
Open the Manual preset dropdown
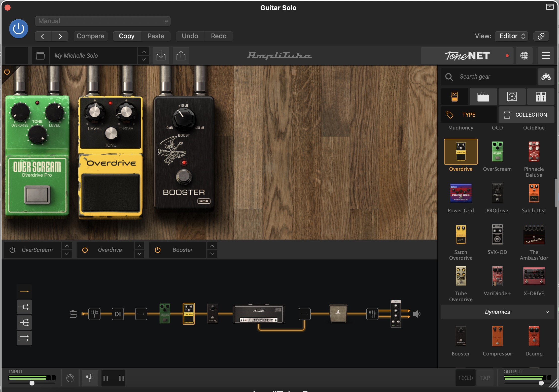click(x=103, y=21)
